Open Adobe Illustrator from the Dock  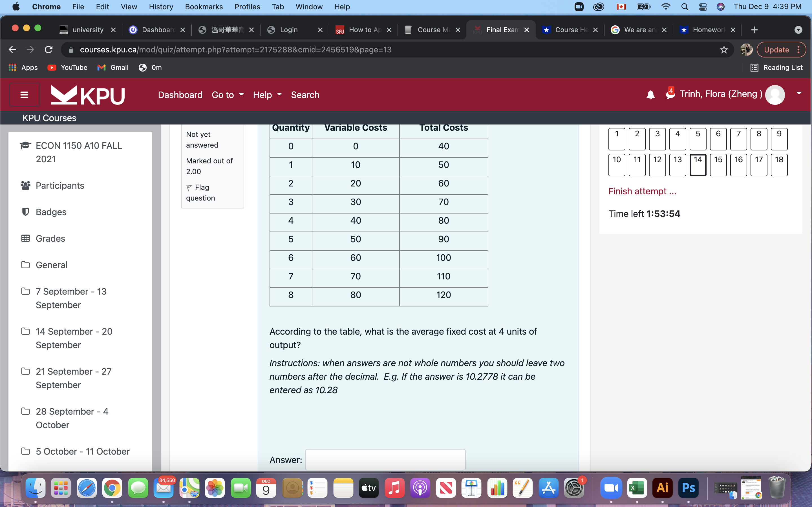[x=662, y=488]
